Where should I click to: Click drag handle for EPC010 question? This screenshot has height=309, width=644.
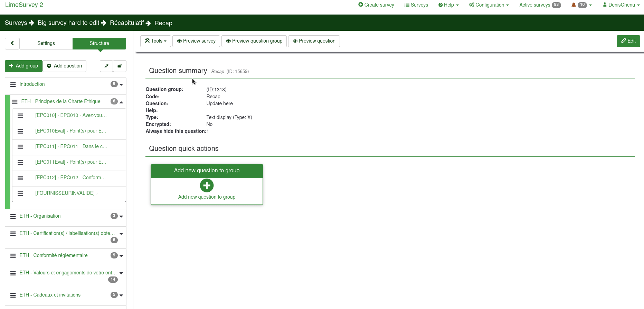point(20,116)
